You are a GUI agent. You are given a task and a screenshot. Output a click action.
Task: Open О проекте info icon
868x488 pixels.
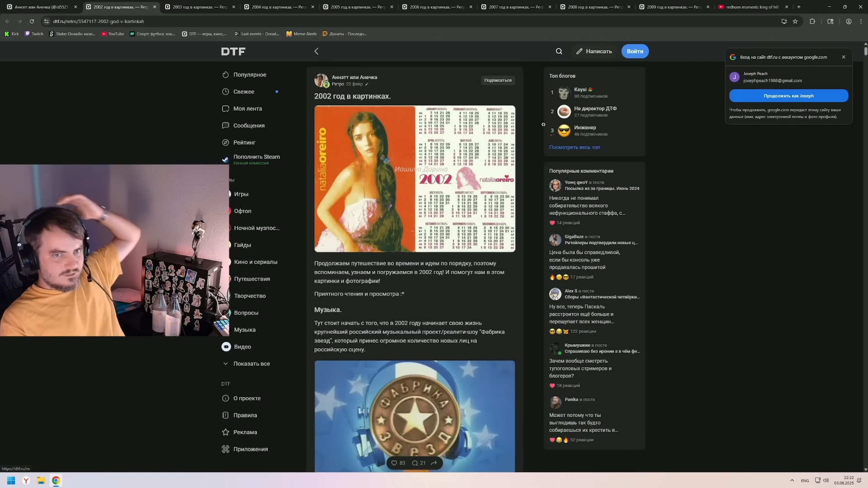click(x=226, y=398)
